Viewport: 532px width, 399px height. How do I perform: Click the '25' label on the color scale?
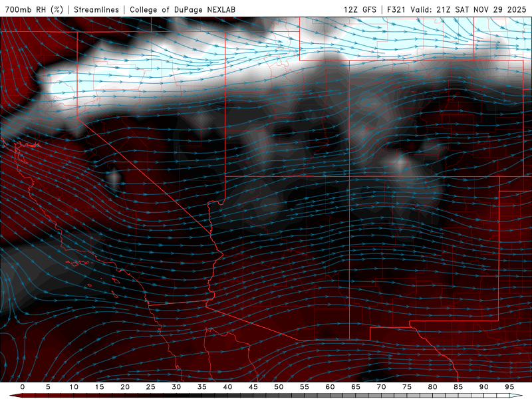[x=150, y=387]
